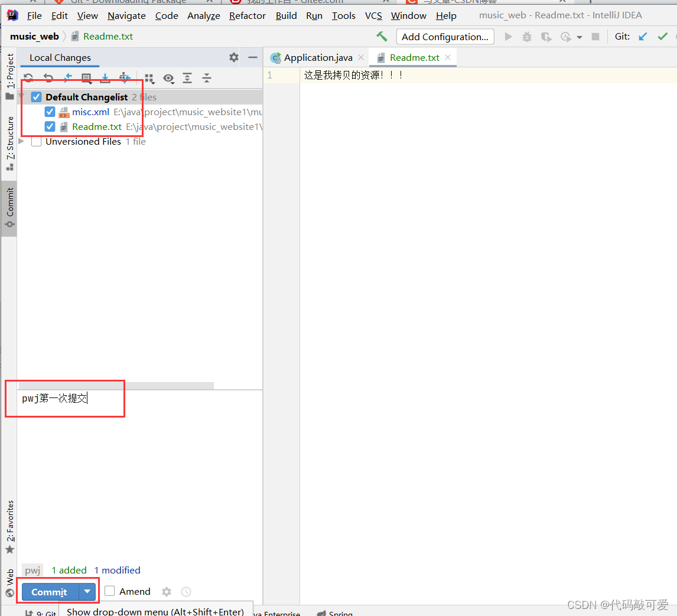Image resolution: width=677 pixels, height=616 pixels.
Task: Click the Git Update Project blue arrow
Action: click(x=643, y=37)
